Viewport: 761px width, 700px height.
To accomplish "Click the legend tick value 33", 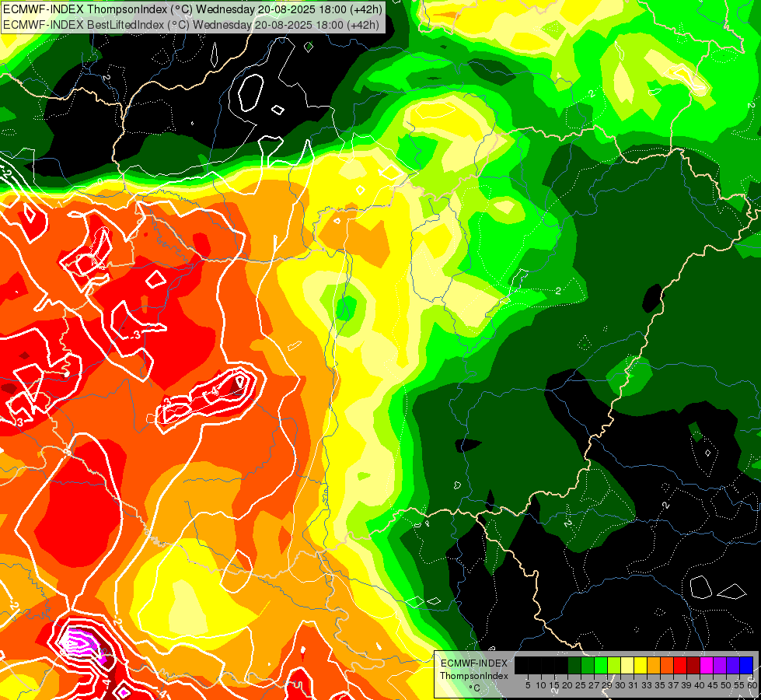I will [647, 685].
